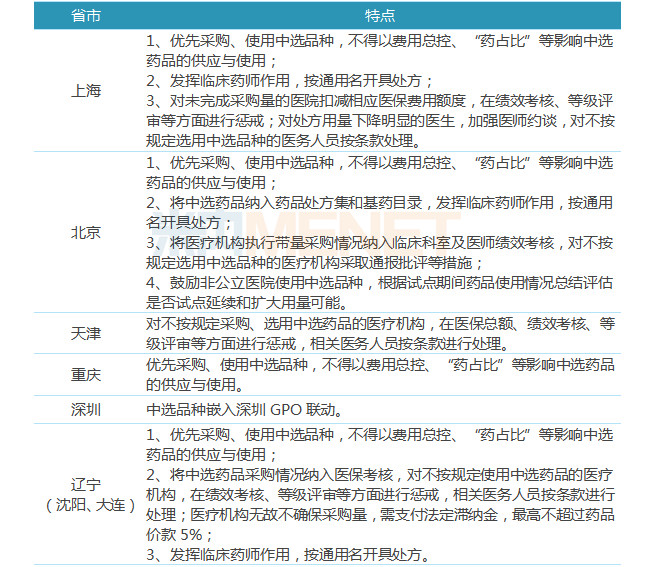Viewport: 654px width, 567px height.
Task: Select the 北京 row label cell
Action: coord(86,232)
